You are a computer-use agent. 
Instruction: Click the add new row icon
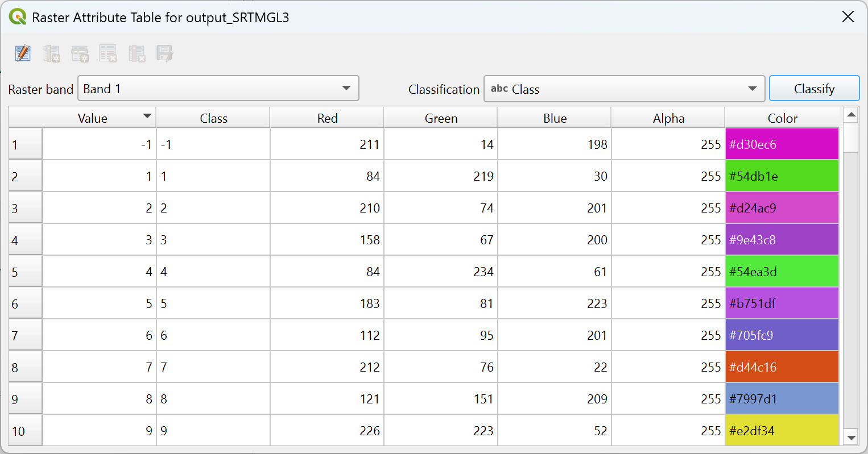click(x=80, y=53)
